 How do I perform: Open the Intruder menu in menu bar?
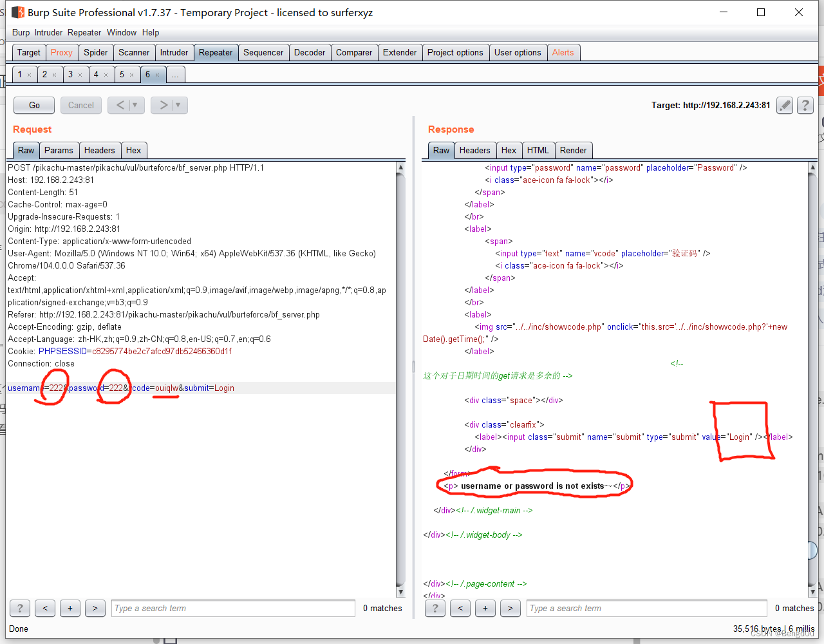point(49,32)
